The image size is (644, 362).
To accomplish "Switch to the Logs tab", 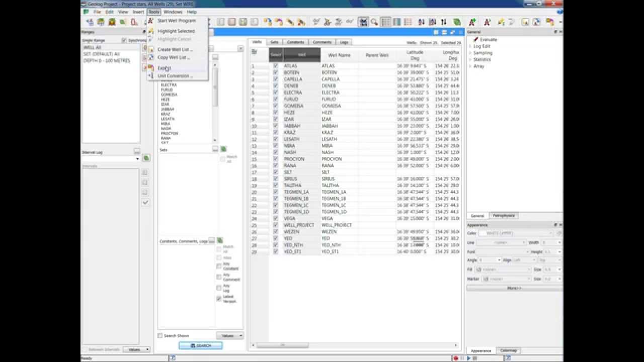I will tap(344, 43).
